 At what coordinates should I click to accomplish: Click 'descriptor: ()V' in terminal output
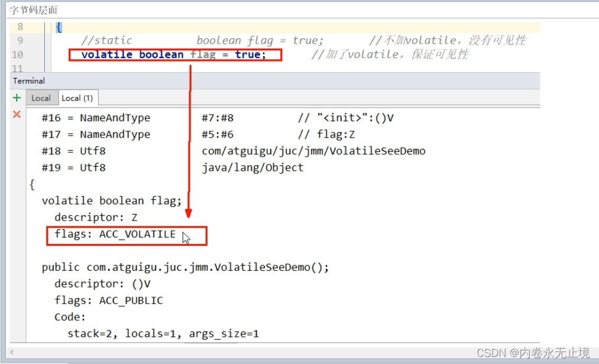click(102, 284)
